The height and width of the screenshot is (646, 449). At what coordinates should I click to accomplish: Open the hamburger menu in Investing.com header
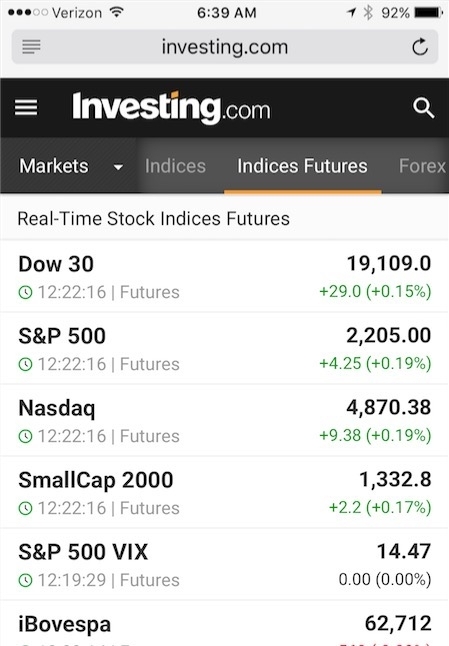pos(26,108)
